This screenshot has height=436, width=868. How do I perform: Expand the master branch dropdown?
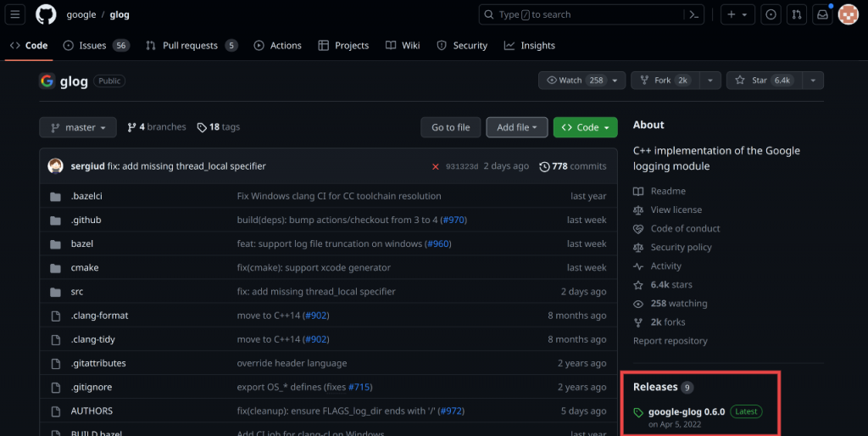coord(78,127)
